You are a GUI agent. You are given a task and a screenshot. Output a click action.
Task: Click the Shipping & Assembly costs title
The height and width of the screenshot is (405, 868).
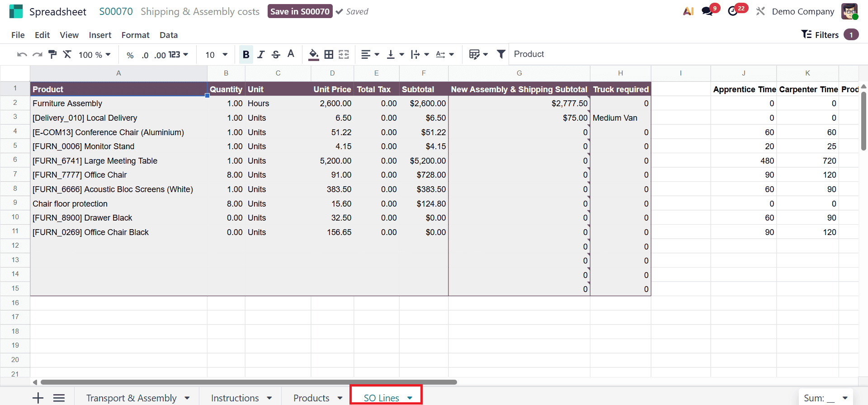pos(200,11)
